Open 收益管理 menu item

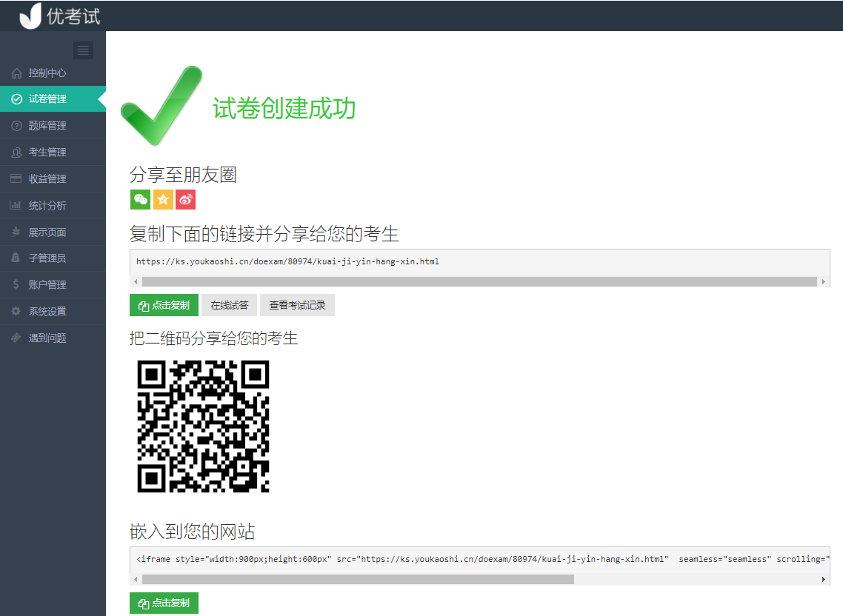53,179
